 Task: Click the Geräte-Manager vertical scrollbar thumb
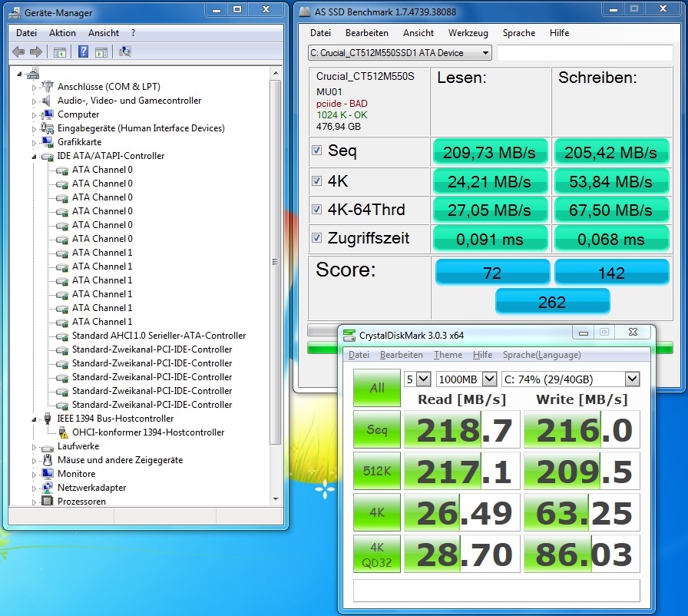pos(275,262)
